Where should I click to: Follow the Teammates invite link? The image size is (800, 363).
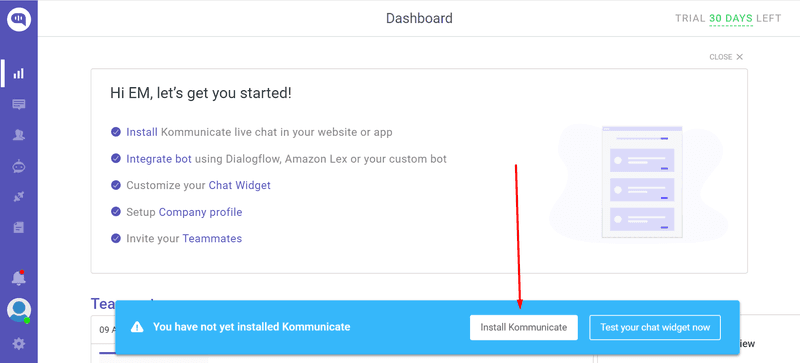pyautogui.click(x=212, y=238)
